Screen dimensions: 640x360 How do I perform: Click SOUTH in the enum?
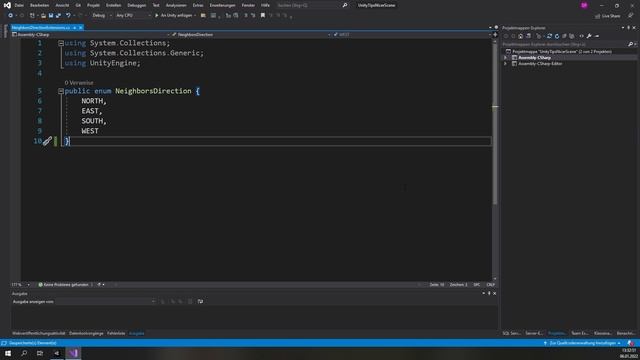[93, 121]
